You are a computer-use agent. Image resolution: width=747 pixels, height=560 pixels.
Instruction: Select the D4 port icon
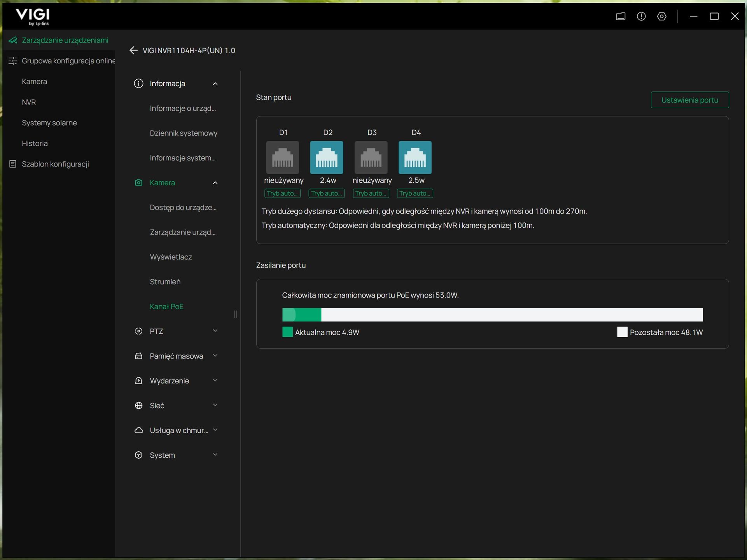point(415,157)
